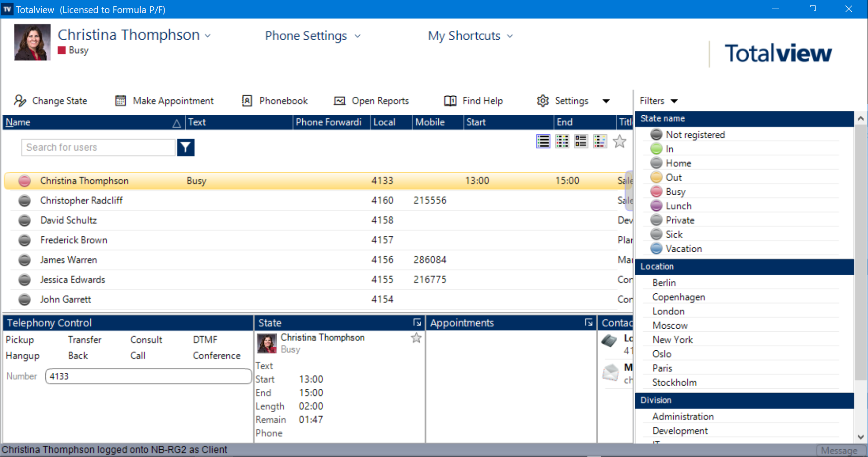Select the Berlin location filter
This screenshot has width=868, height=457.
[x=664, y=283]
